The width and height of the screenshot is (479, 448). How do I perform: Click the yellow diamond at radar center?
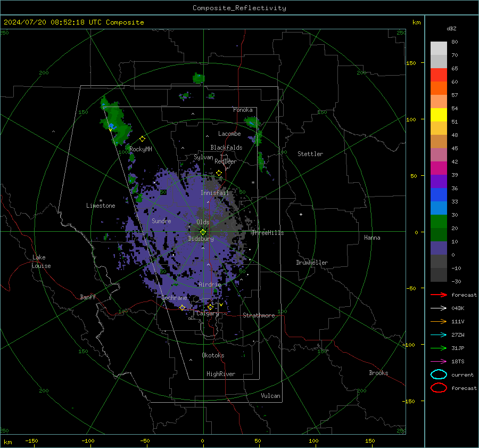click(x=203, y=232)
